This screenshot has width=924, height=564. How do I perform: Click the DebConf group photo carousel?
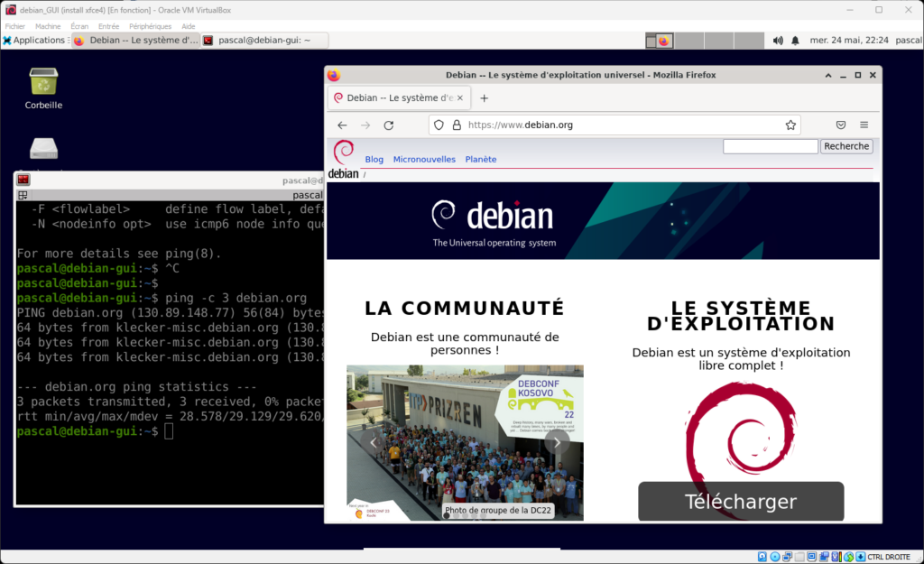[x=465, y=442]
